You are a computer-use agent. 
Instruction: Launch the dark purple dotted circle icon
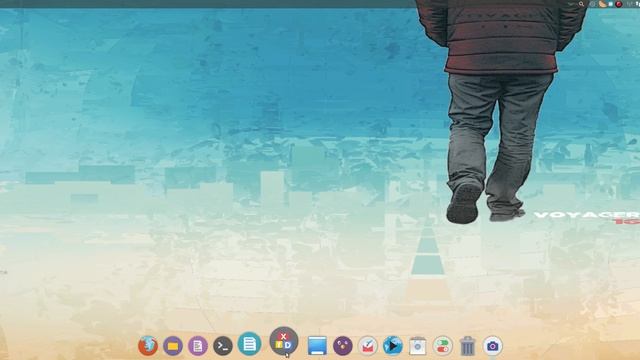342,346
